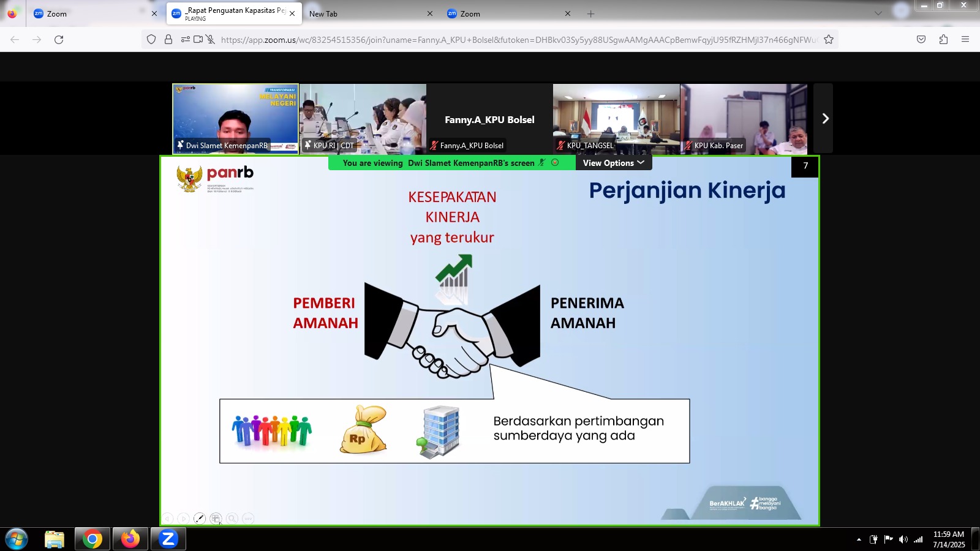This screenshot has height=551, width=980.
Task: Show next participants with right chevron
Action: click(x=824, y=119)
